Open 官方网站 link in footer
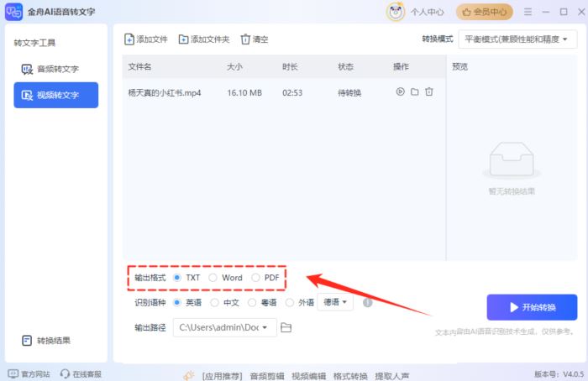Image resolution: width=588 pixels, height=381 pixels. pos(29,374)
